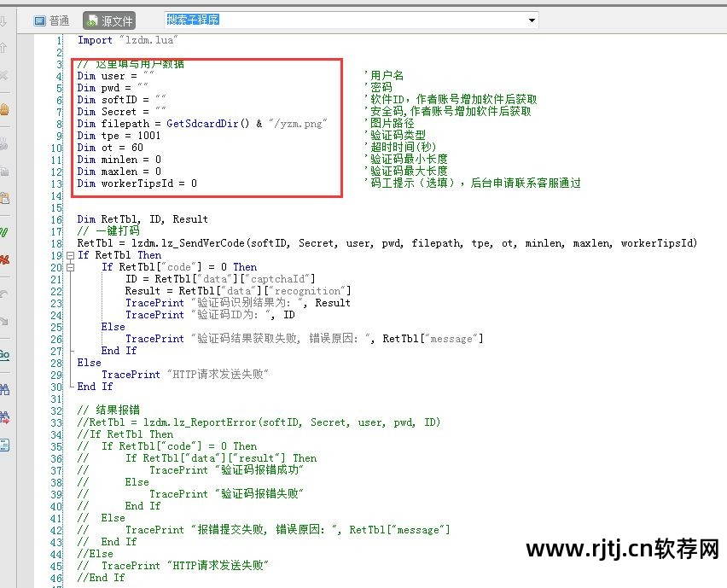727x588 pixels.
Task: Click the 'Dim Secret' line
Action: (x=121, y=112)
